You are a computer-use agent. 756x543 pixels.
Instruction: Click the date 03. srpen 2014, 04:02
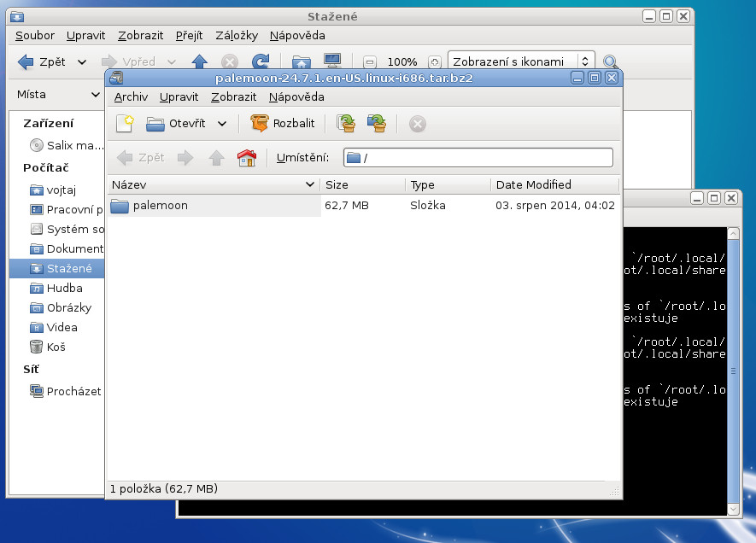[x=555, y=206]
